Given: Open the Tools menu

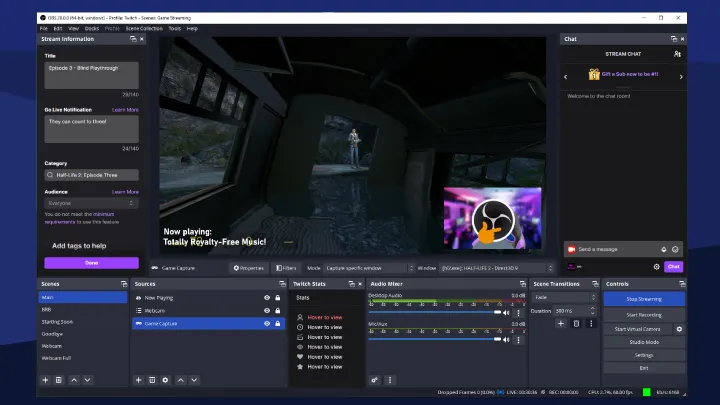Looking at the screenshot, I should pos(174,28).
